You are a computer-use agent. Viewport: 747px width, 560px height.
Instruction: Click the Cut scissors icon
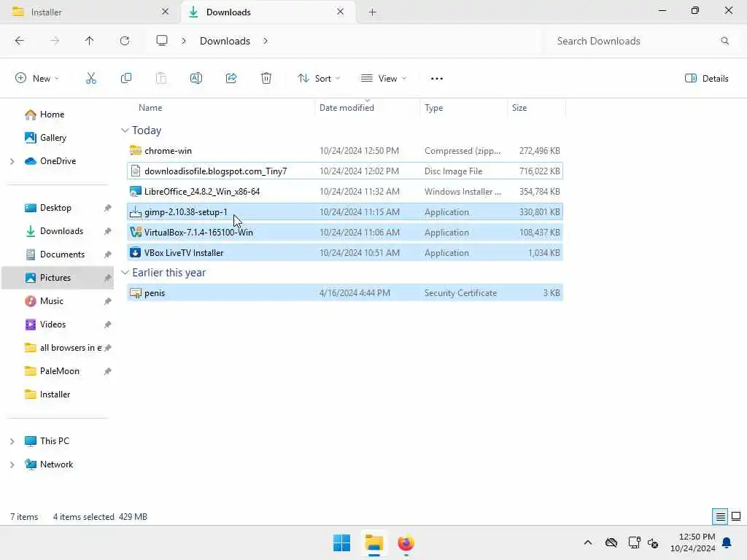pyautogui.click(x=91, y=79)
